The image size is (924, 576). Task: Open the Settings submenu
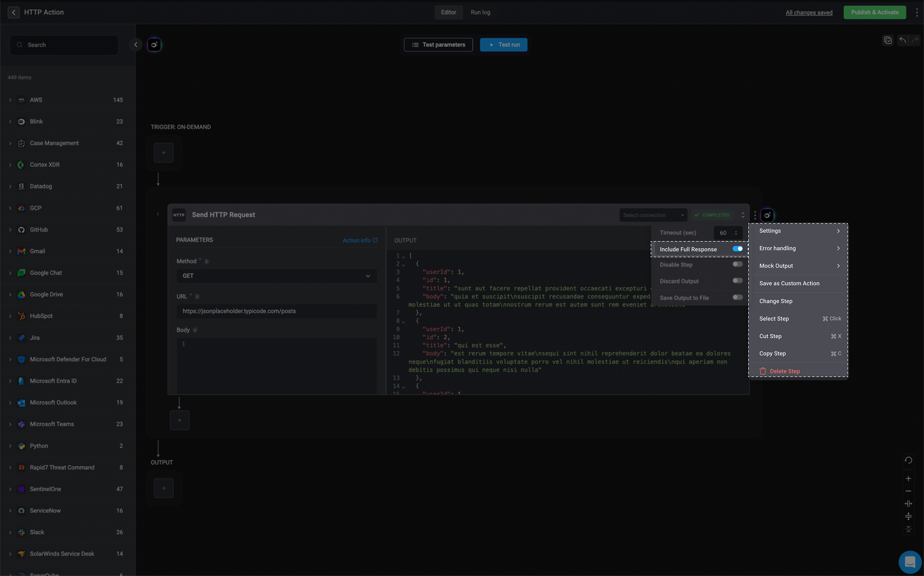(x=798, y=231)
